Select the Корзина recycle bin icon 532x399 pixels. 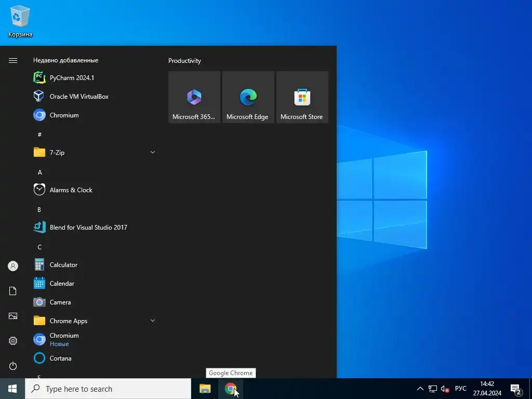coord(20,21)
